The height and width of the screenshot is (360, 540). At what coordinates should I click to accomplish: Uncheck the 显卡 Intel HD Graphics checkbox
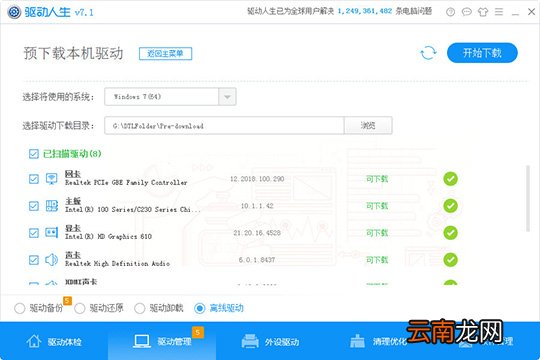point(34,233)
